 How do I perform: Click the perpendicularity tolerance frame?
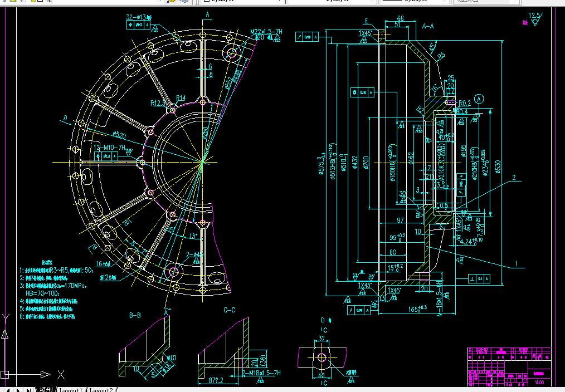(479, 278)
